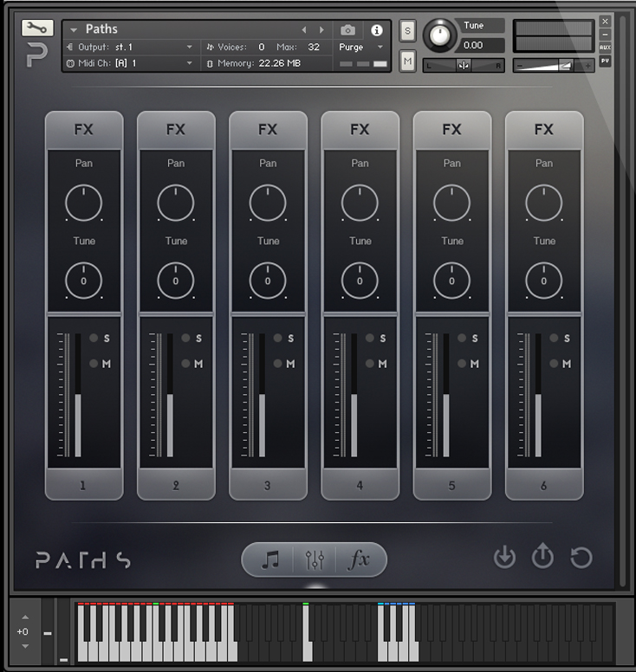Screen dimensions: 636x672
Task: Open FX for channel 2
Action: (176, 130)
